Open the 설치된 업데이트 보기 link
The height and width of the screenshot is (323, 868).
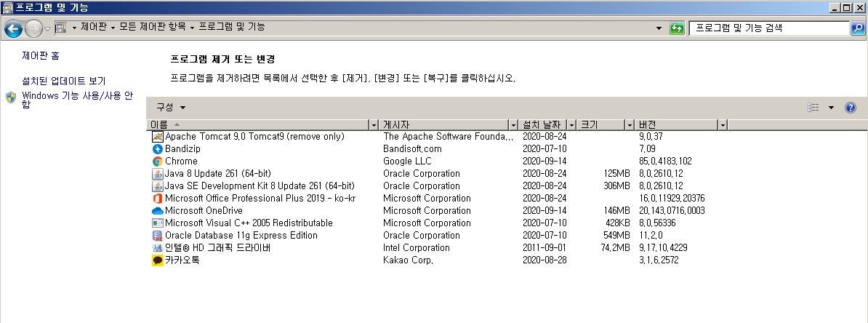(64, 81)
